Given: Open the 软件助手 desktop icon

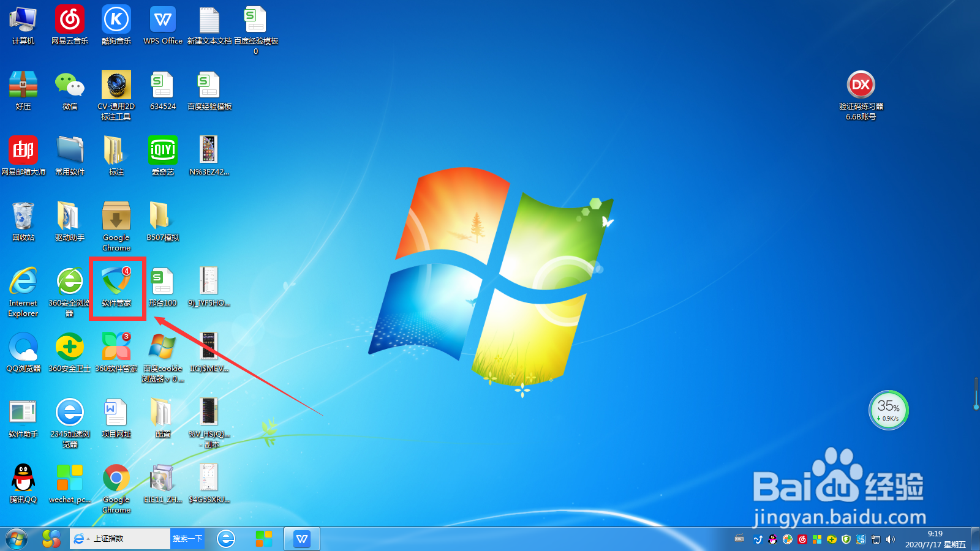Looking at the screenshot, I should point(23,419).
